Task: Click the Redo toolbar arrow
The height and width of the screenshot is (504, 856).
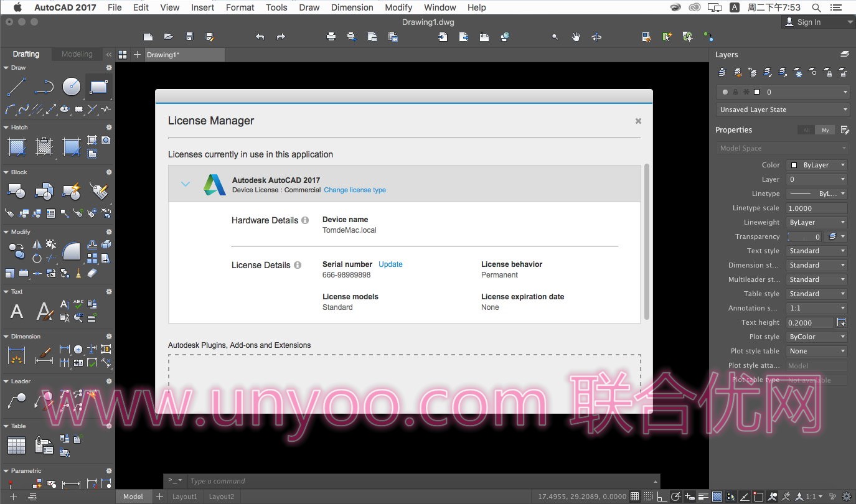Action: point(281,37)
